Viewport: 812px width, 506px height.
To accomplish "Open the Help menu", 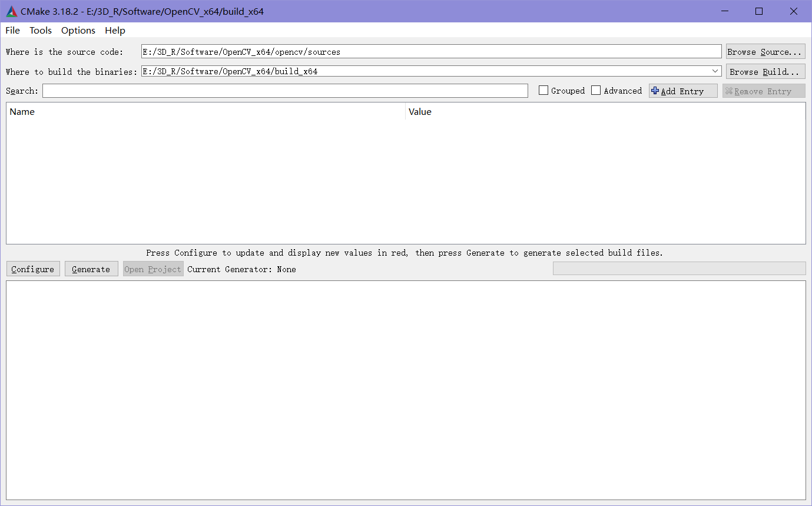I will 115,30.
